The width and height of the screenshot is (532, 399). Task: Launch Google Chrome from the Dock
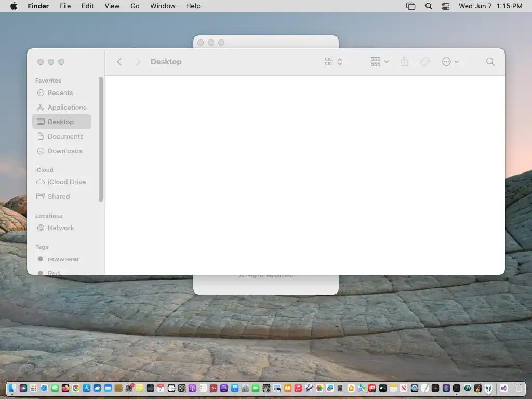pos(76,388)
